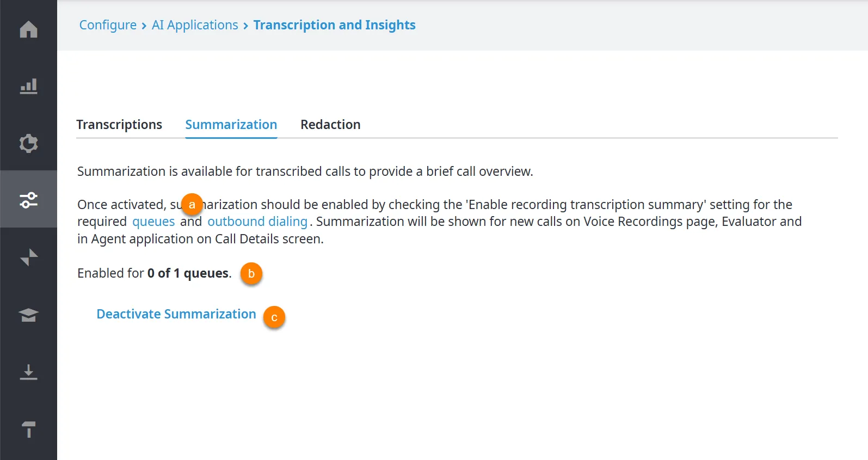Open the Home icon in sidebar

coord(28,29)
